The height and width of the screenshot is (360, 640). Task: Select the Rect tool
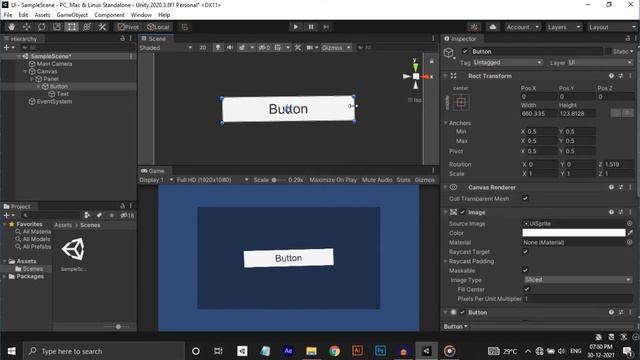tap(71, 27)
